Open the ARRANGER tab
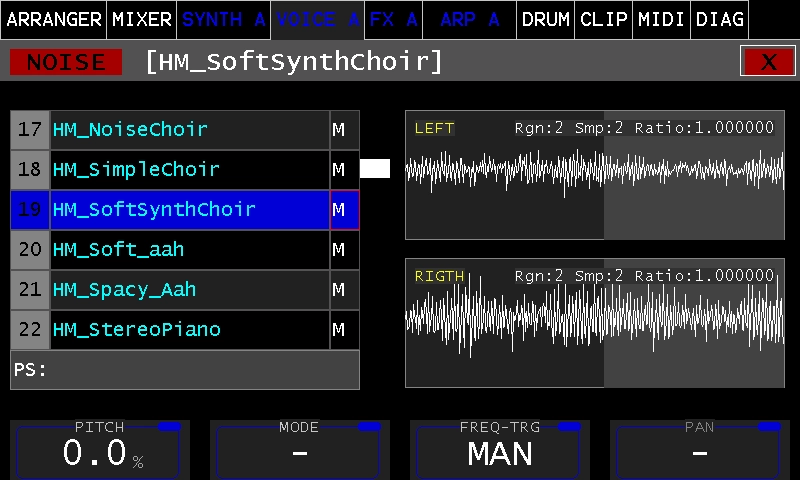 [x=54, y=20]
